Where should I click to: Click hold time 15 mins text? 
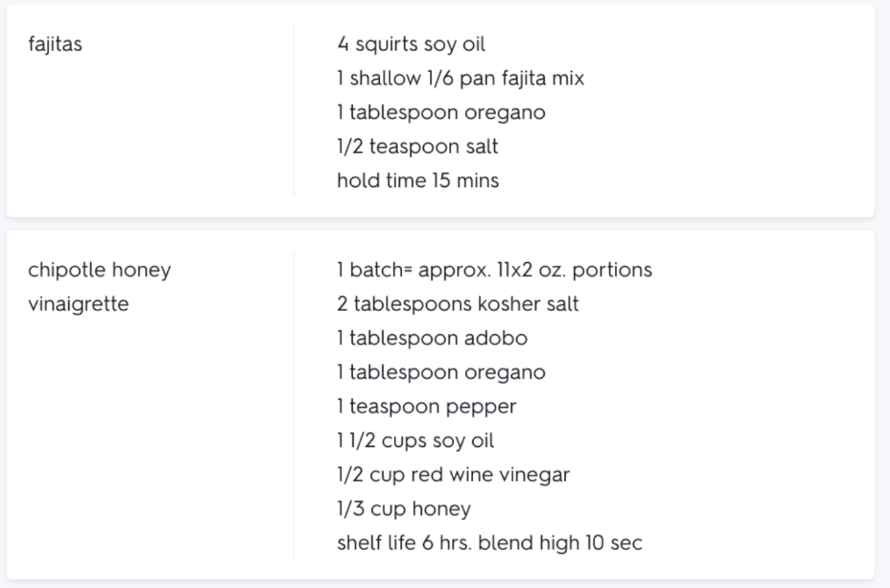click(418, 181)
